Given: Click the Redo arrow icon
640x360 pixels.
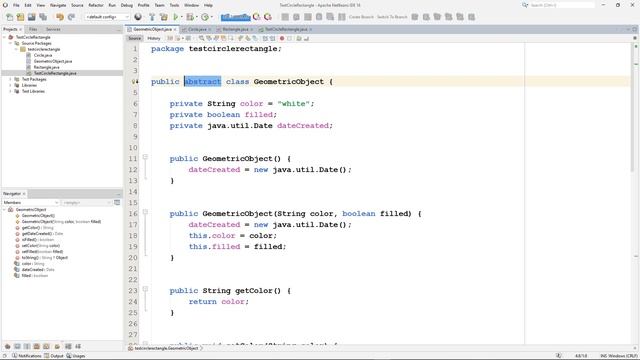Looking at the screenshot, I should pos(71,17).
